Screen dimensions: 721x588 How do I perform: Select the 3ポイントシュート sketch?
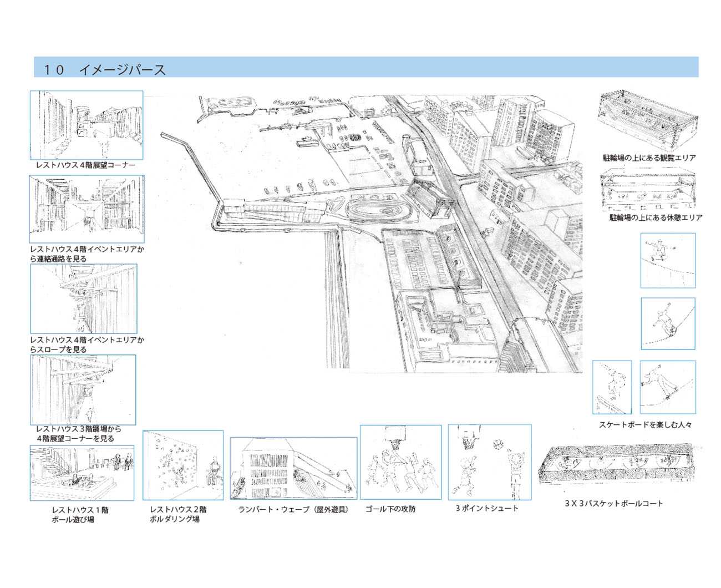click(x=489, y=462)
